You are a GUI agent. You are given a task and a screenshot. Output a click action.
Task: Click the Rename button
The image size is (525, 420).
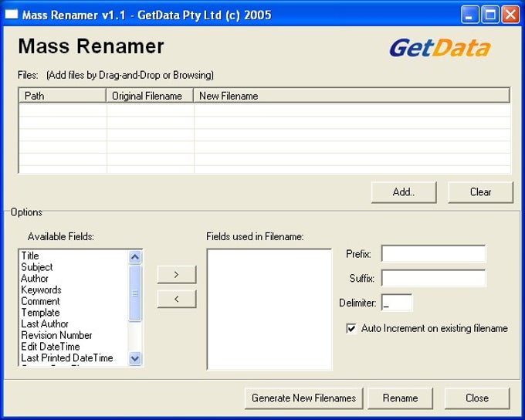[x=400, y=398]
